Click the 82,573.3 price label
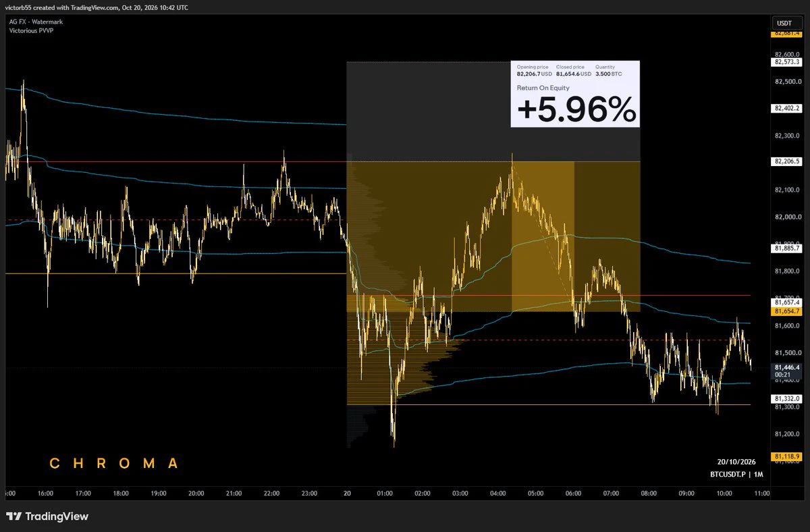This screenshot has height=532, width=810. click(787, 62)
